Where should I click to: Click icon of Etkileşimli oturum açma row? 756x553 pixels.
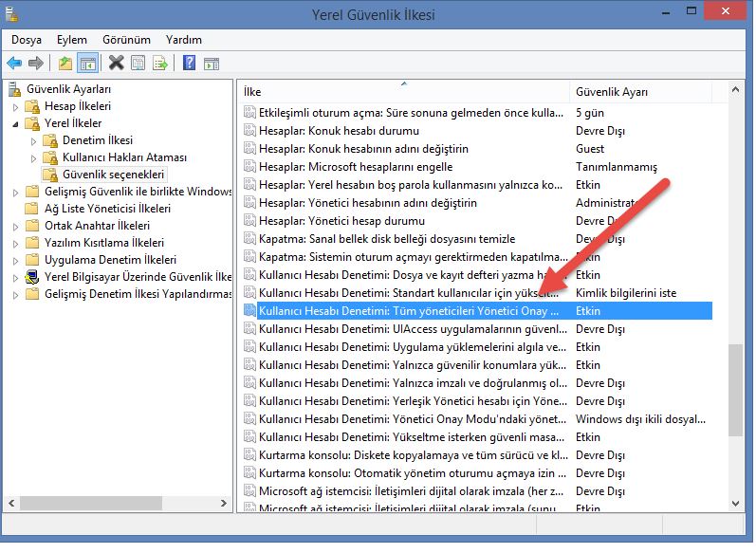coord(249,113)
